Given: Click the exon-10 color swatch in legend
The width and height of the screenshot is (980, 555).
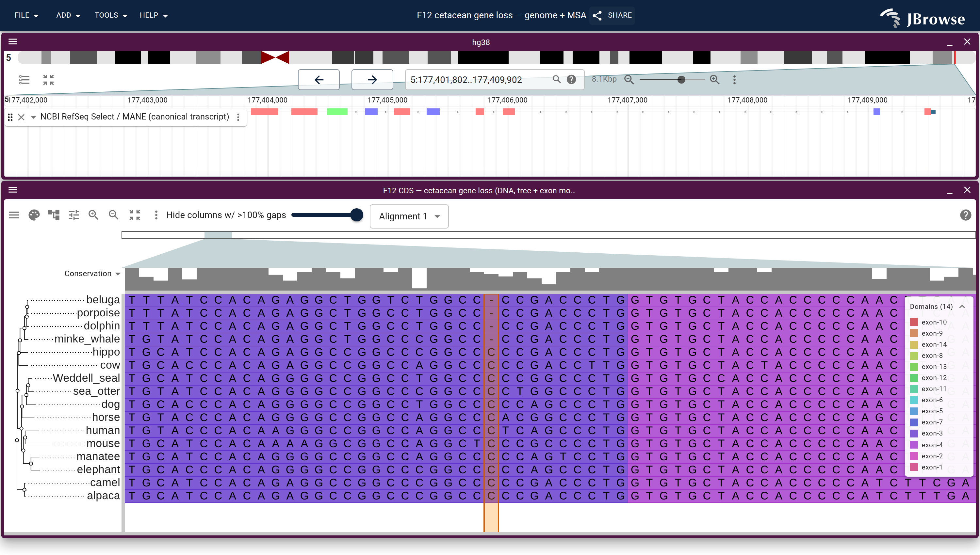Looking at the screenshot, I should [914, 322].
